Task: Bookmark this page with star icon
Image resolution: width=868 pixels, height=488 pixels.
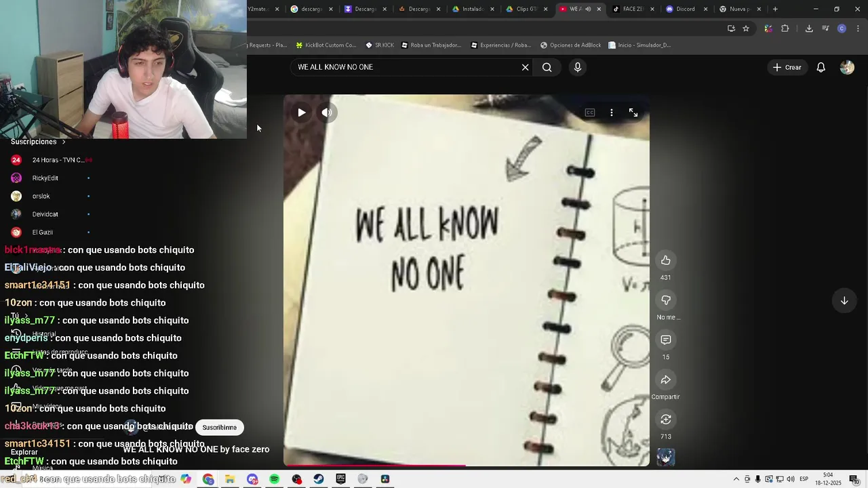Action: point(746,28)
